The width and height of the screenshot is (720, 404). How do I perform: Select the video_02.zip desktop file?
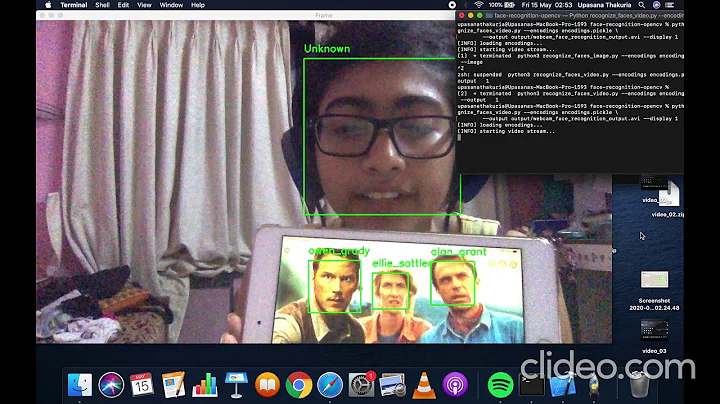click(x=668, y=196)
